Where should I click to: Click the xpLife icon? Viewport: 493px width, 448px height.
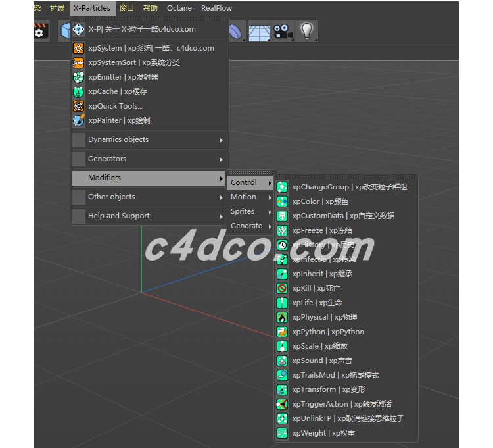pos(282,303)
